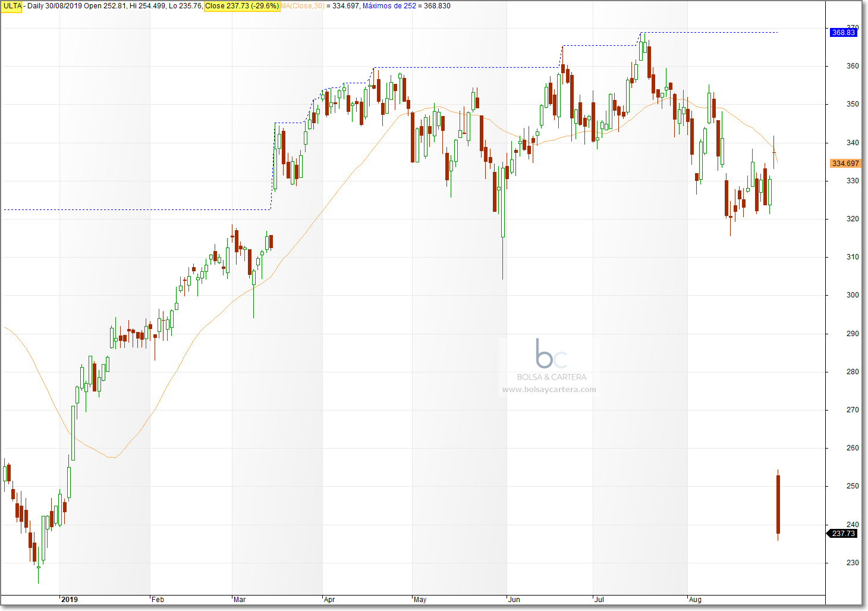Click the 250 price axis label
The width and height of the screenshot is (868, 611).
click(853, 486)
